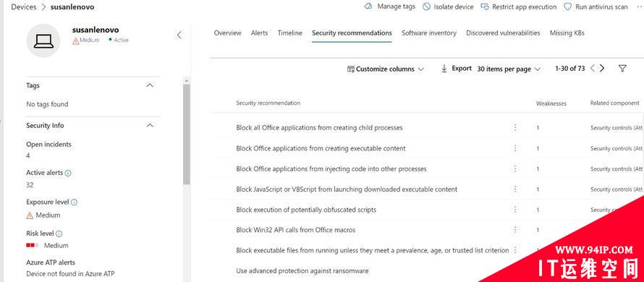
Task: Click the Risk level Medium indicator bars
Action: pyautogui.click(x=33, y=245)
